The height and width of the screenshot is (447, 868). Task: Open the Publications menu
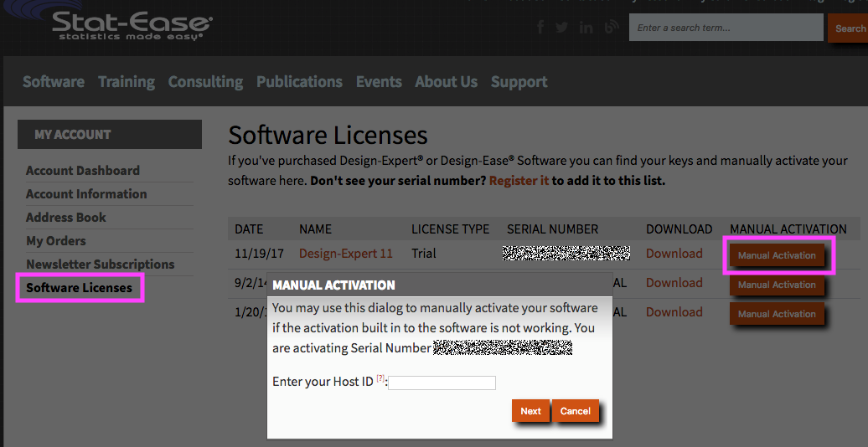[299, 82]
